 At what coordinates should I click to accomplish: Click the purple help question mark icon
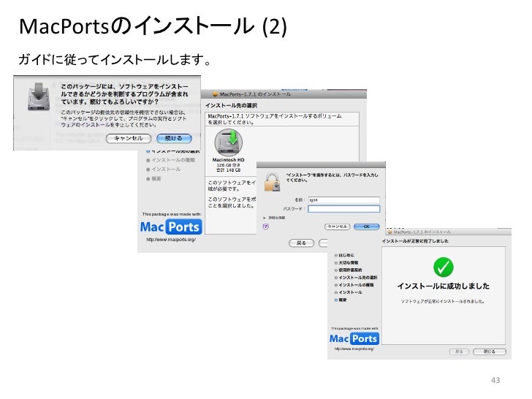point(266,227)
